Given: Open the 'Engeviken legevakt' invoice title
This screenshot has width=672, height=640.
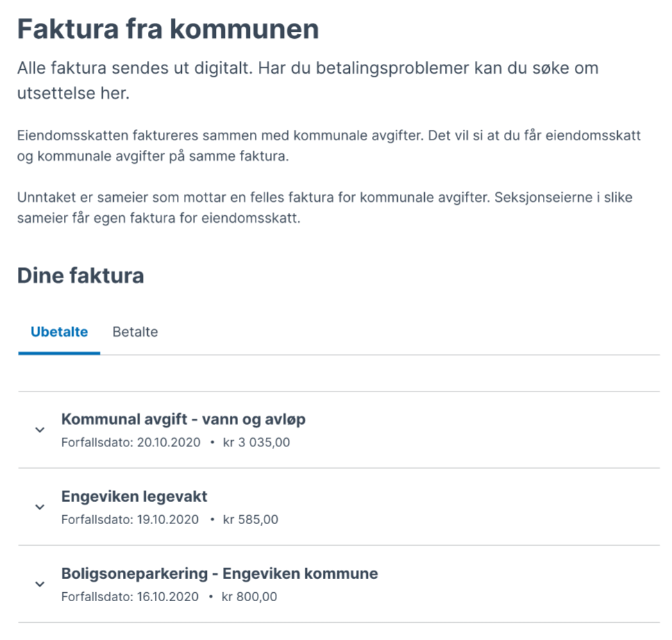Looking at the screenshot, I should pos(134,496).
